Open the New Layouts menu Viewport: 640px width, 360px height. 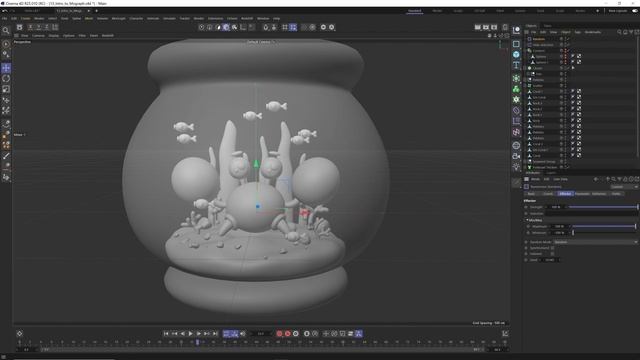pyautogui.click(x=618, y=11)
